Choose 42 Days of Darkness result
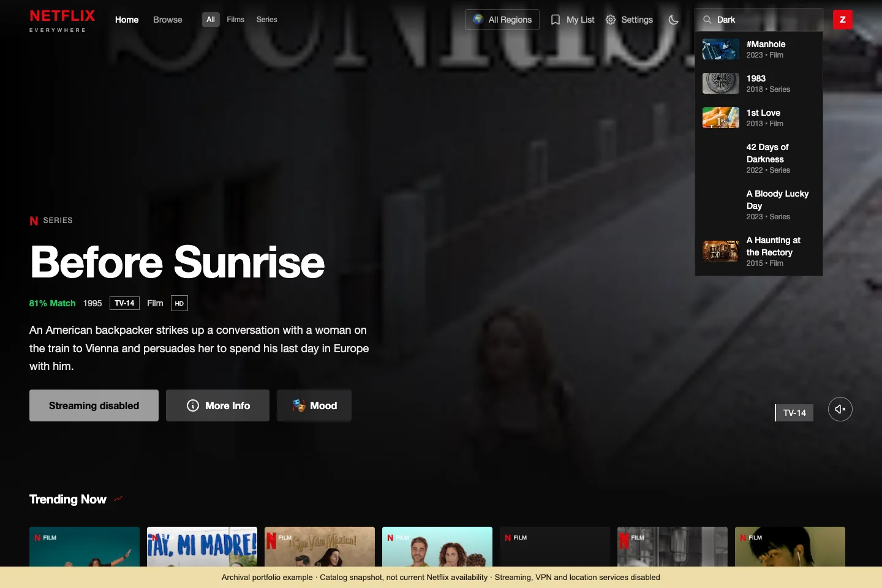This screenshot has width=882, height=588. point(759,158)
